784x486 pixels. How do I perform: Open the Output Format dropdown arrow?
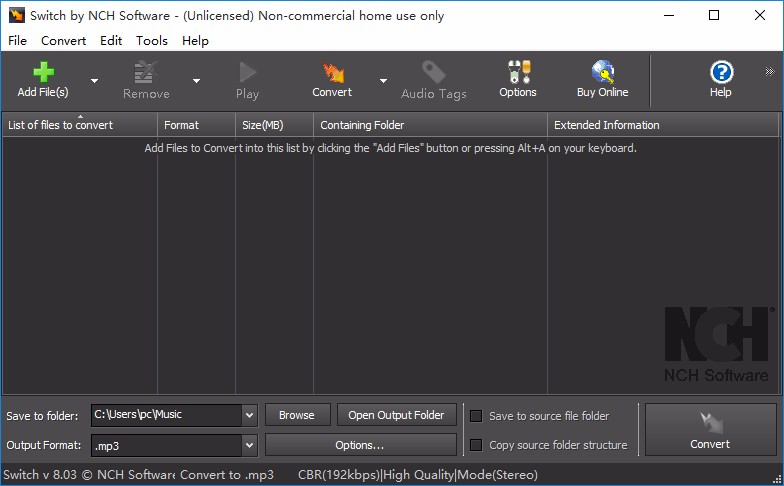pos(250,445)
